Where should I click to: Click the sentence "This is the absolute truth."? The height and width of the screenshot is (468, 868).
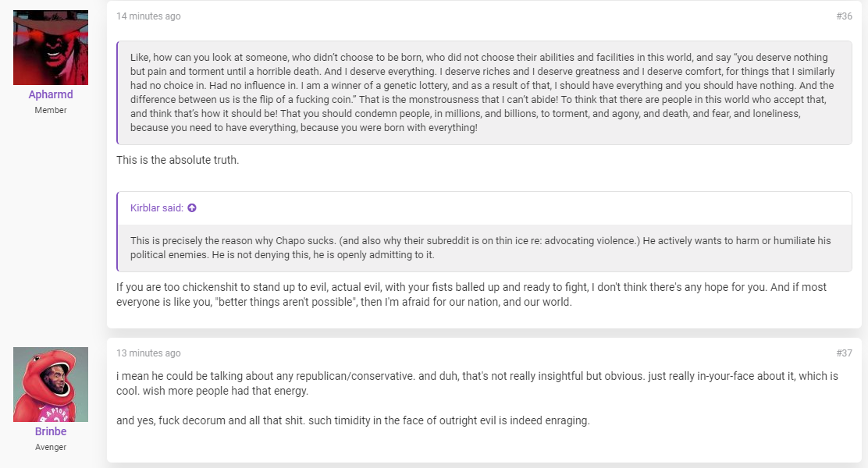click(178, 160)
